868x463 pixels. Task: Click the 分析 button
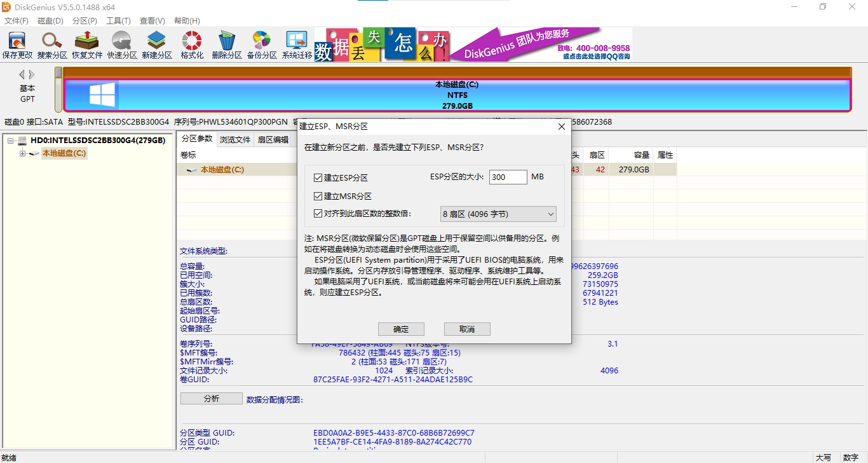[x=212, y=398]
